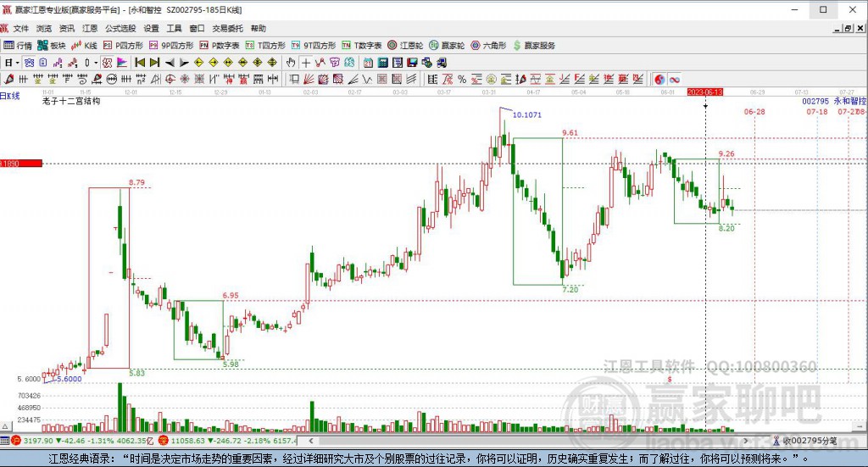Viewport: 868px width, 467px height.
Task: Step chart right with black right arrow
Action: pyautogui.click(x=184, y=63)
